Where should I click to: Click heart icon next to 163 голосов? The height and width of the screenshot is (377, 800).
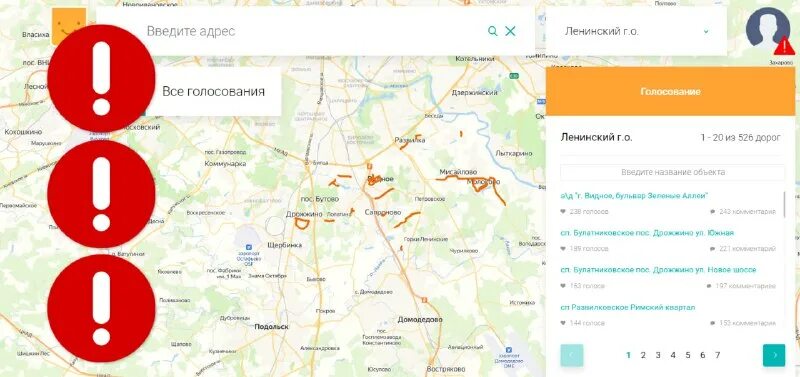(563, 286)
